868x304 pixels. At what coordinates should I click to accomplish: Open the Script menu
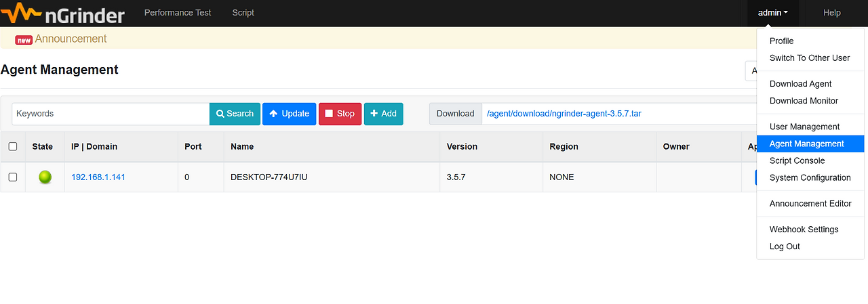[243, 13]
